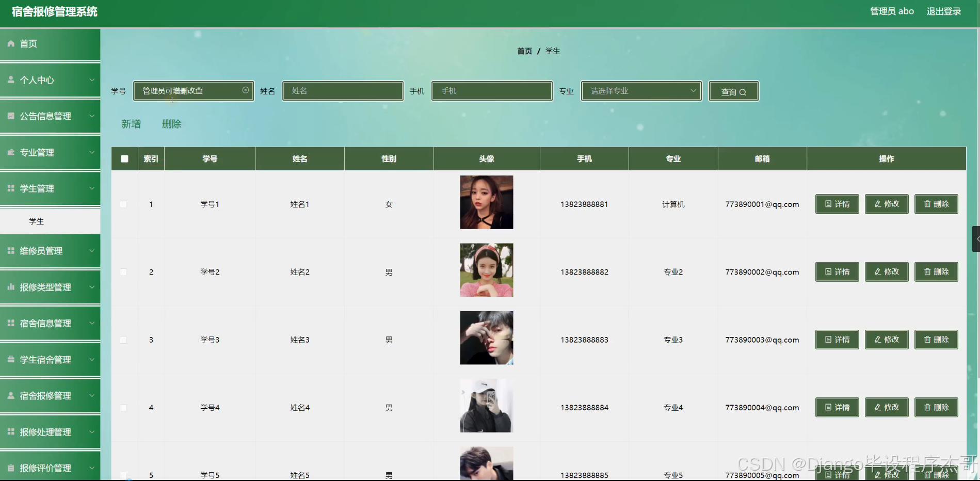Viewport: 980px width, 481px height.
Task: Click the grid icon beside 维修员管理
Action: point(11,251)
